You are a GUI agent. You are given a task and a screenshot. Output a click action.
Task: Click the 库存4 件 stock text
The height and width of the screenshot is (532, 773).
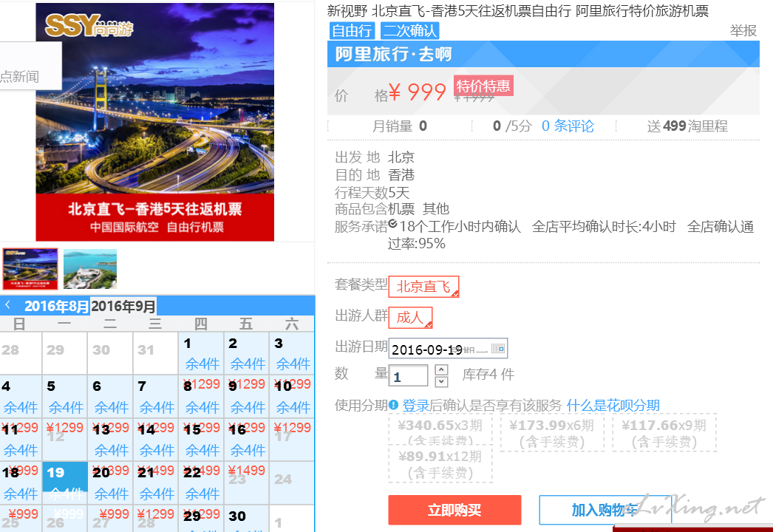[x=488, y=375]
